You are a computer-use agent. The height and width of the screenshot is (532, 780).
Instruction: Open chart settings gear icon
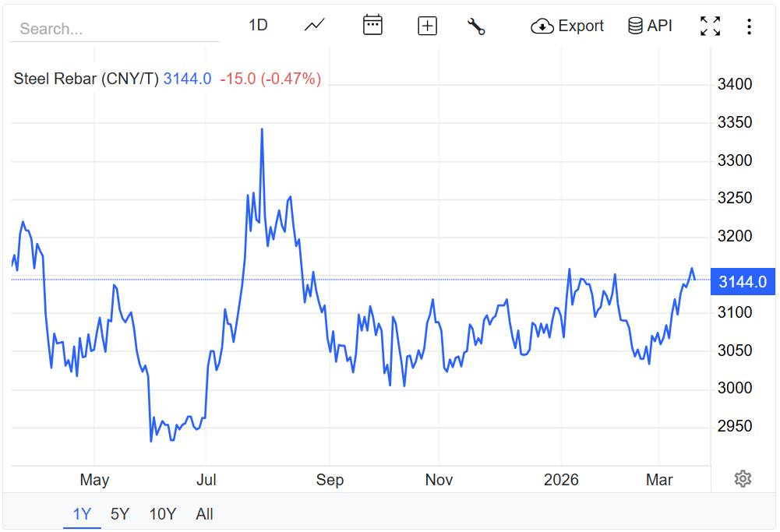[x=743, y=479]
